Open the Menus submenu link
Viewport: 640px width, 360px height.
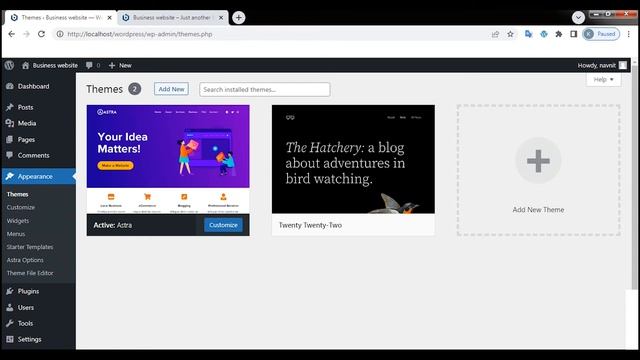(16, 234)
